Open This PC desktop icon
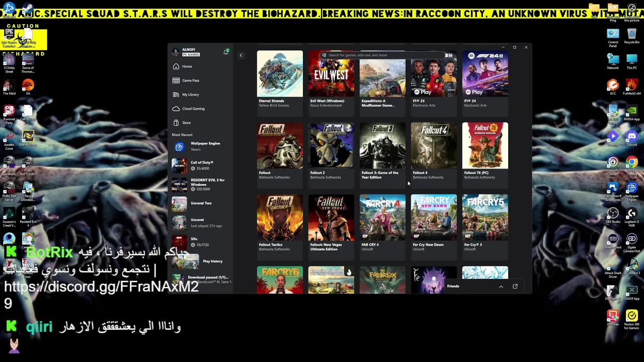Image resolution: width=644 pixels, height=362 pixels. 631,60
